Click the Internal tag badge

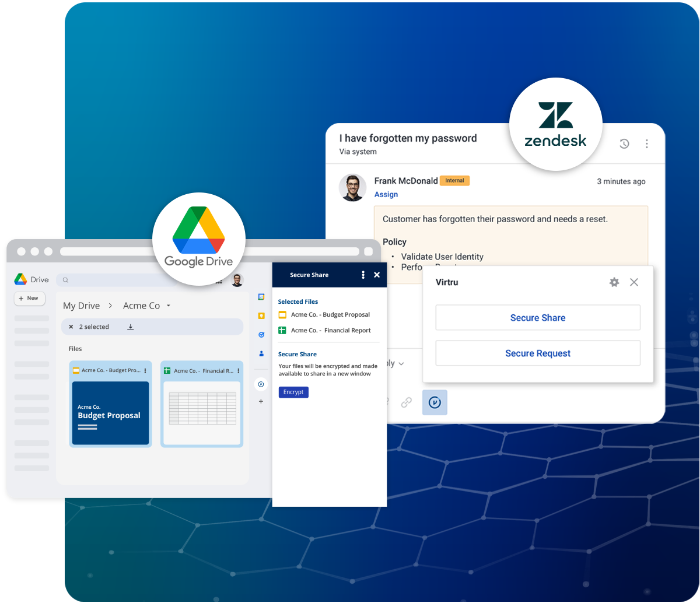point(455,181)
